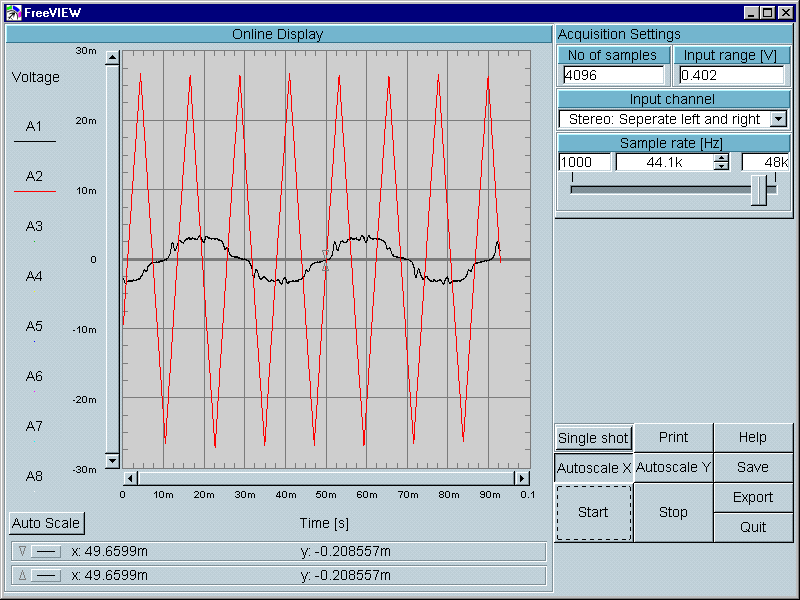The image size is (800, 600).
Task: Toggle Autoscale Y
Action: tap(673, 467)
